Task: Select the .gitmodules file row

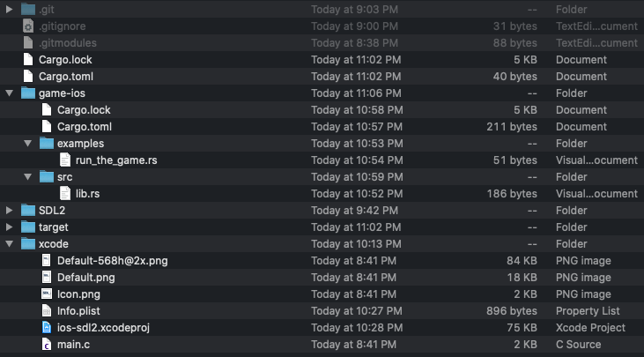Action: [67, 43]
